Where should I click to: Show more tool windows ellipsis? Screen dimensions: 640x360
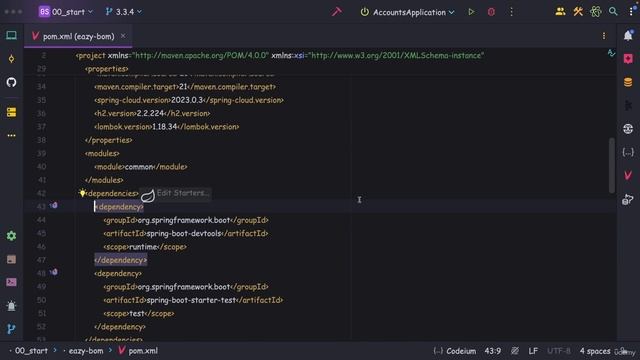click(x=11, y=135)
